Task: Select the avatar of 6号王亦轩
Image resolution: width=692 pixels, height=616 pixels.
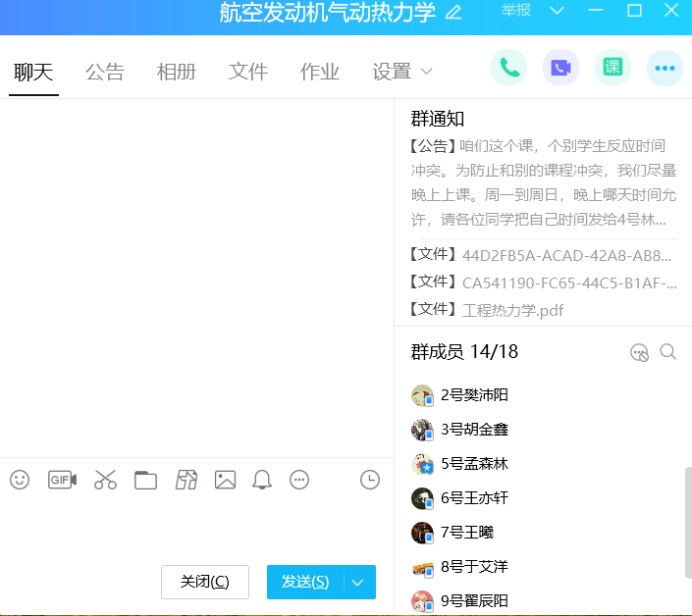Action: coord(422,498)
